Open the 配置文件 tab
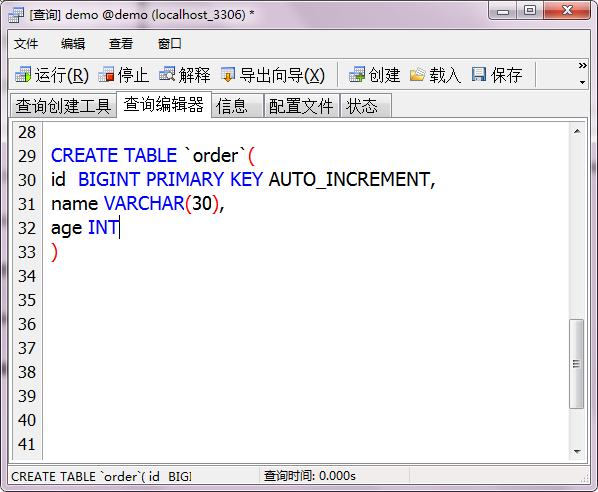The image size is (598, 492). [301, 106]
